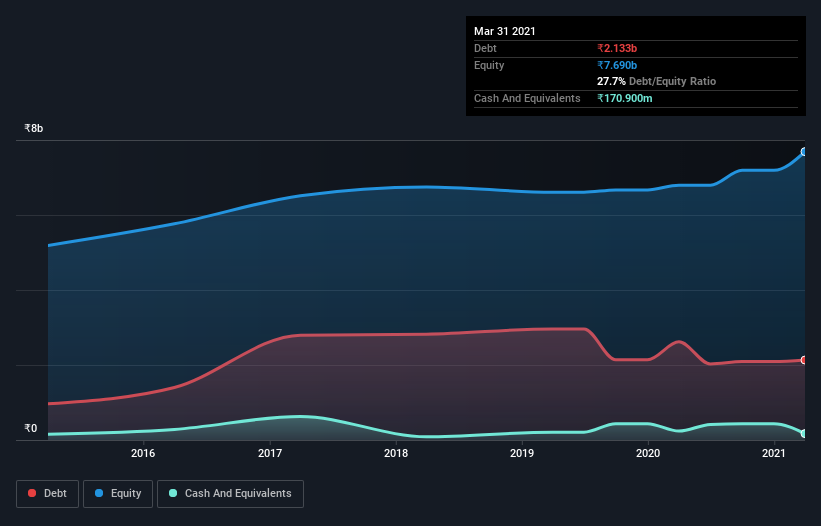
Task: Click the ₹8b y-axis label
Action: coord(34,128)
